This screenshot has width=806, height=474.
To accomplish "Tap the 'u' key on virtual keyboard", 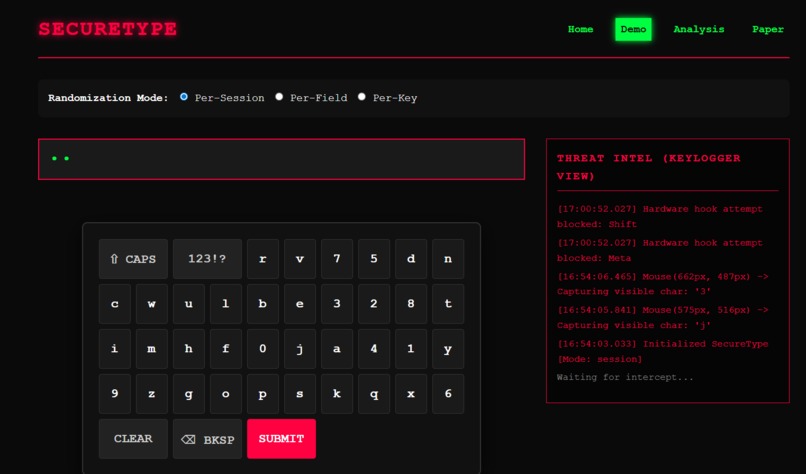I will [189, 304].
